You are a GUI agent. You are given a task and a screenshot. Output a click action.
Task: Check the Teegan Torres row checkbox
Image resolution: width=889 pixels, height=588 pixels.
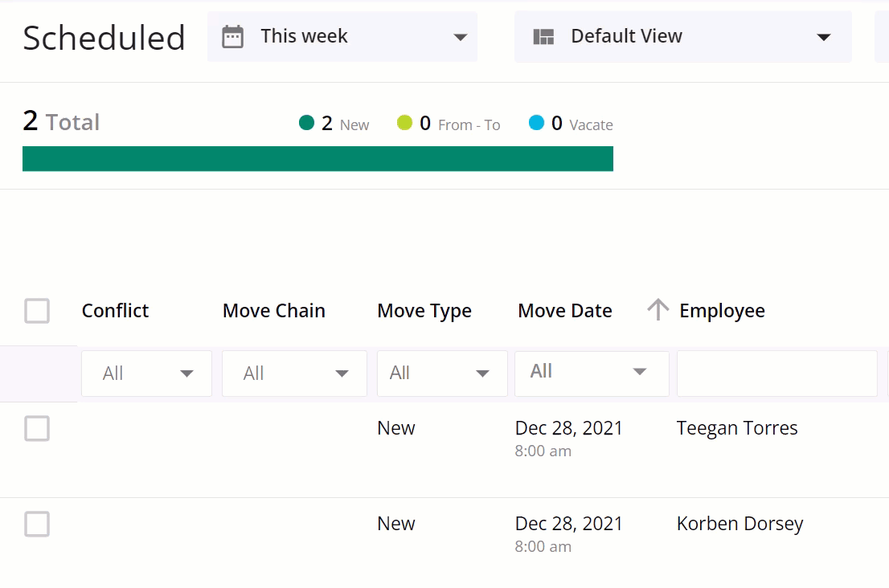point(37,429)
